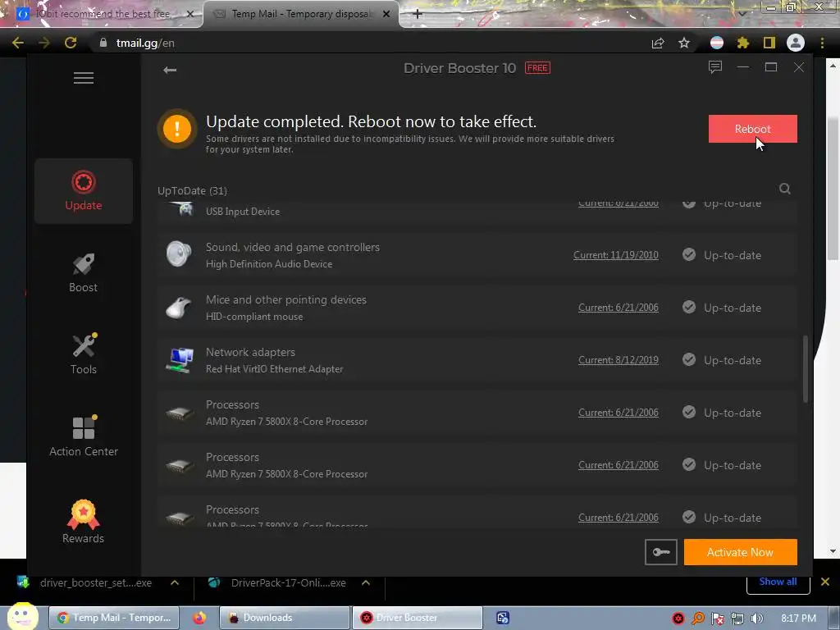Open the Chrome three-dot menu
The width and height of the screenshot is (840, 630).
point(822,43)
